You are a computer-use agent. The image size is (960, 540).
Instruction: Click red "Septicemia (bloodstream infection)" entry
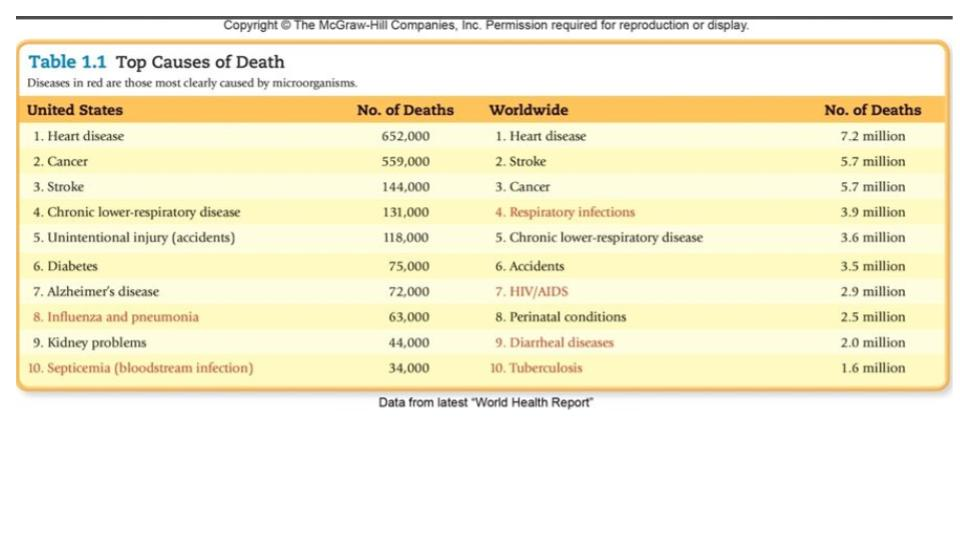(x=140, y=368)
